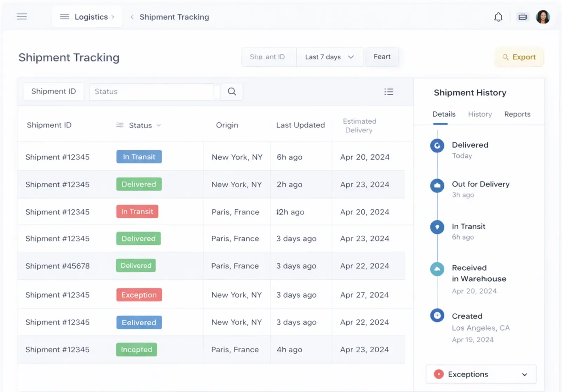Click the In Transit pin icon
The width and height of the screenshot is (562, 392).
(x=437, y=227)
